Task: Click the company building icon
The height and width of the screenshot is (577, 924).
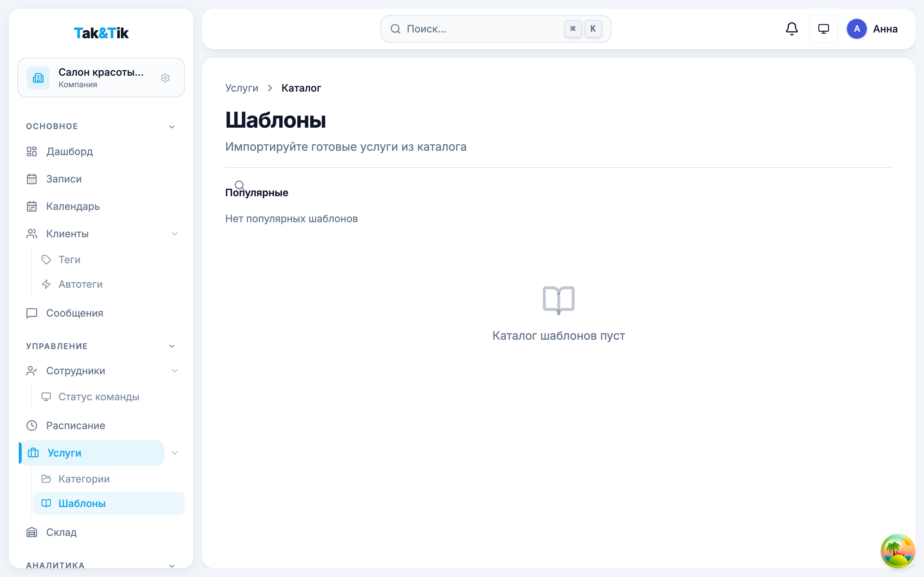Action: tap(38, 78)
